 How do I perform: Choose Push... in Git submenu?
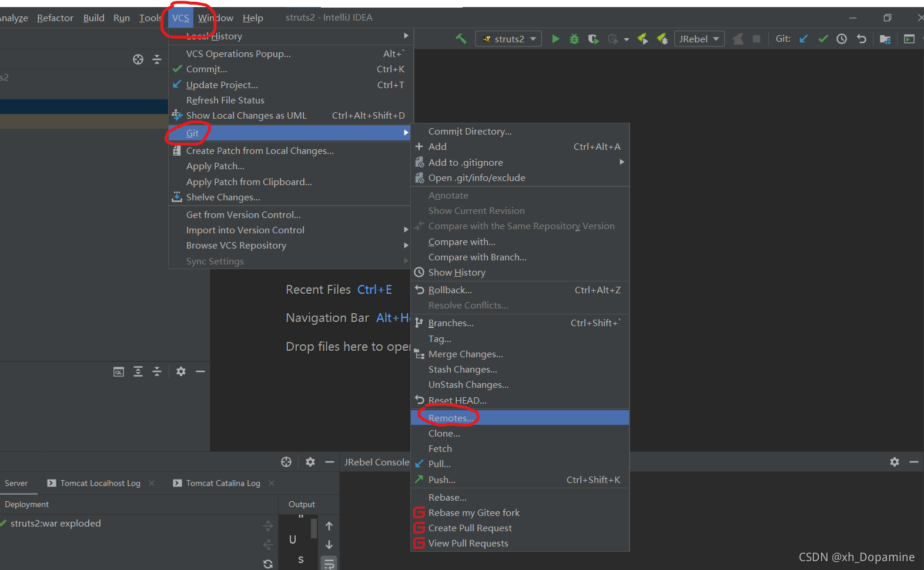pos(520,480)
